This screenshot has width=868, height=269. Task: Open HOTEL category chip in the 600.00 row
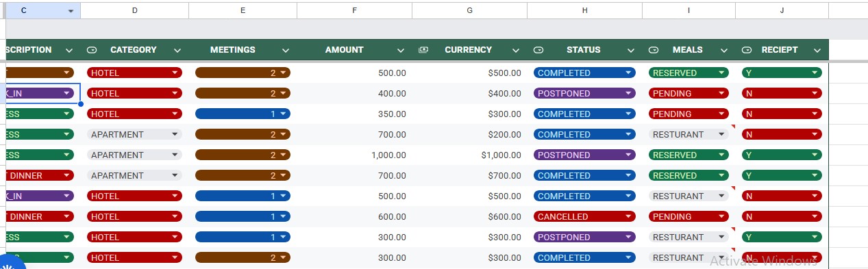coord(134,216)
